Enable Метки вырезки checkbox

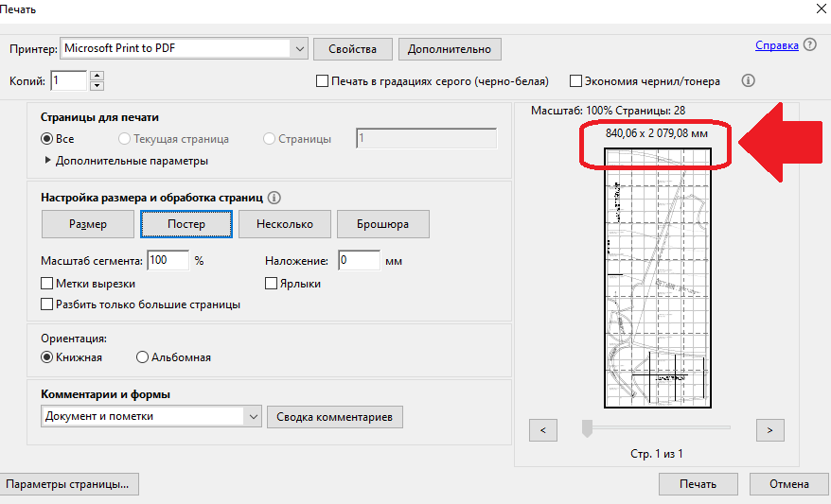[47, 283]
